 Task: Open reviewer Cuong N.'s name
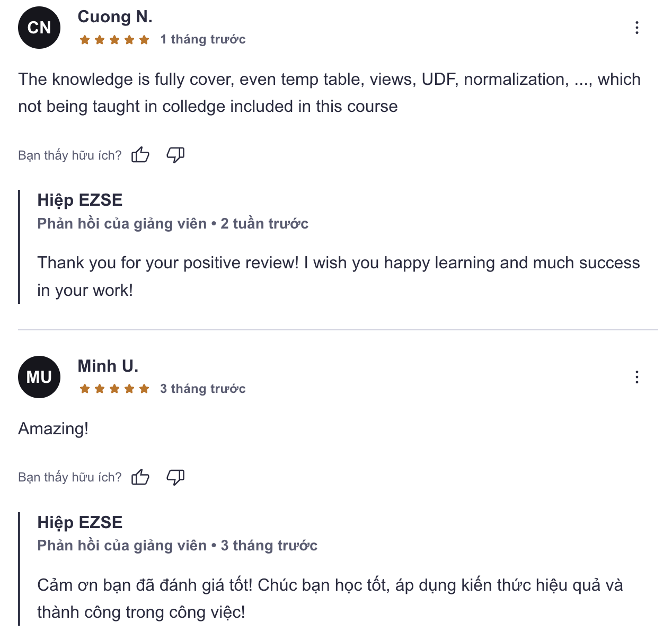[x=115, y=17]
